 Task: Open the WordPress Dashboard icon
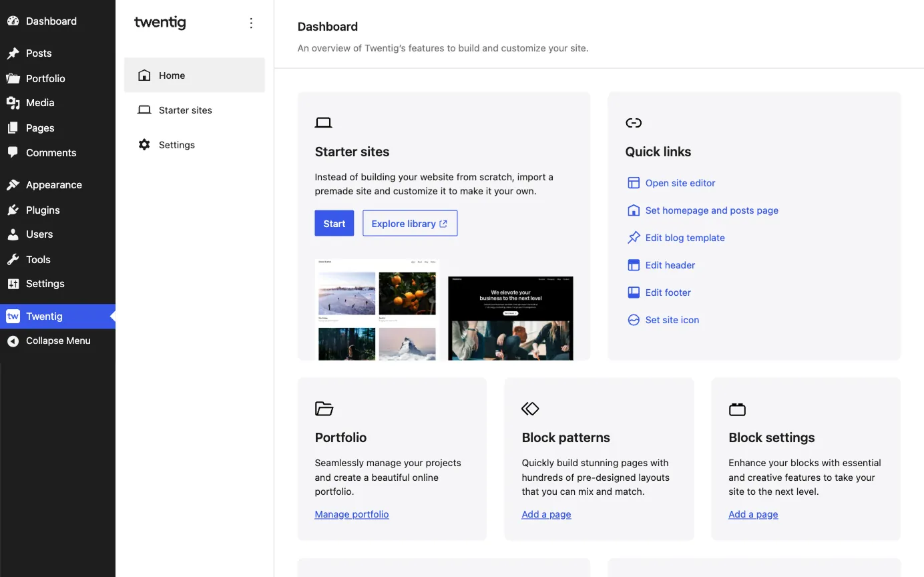(13, 21)
